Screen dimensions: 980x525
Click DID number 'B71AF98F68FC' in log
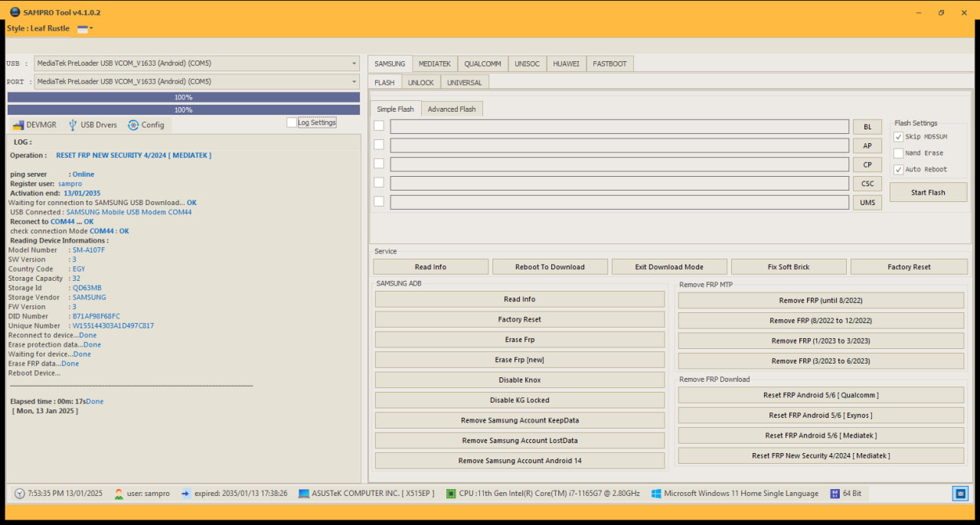(x=96, y=316)
